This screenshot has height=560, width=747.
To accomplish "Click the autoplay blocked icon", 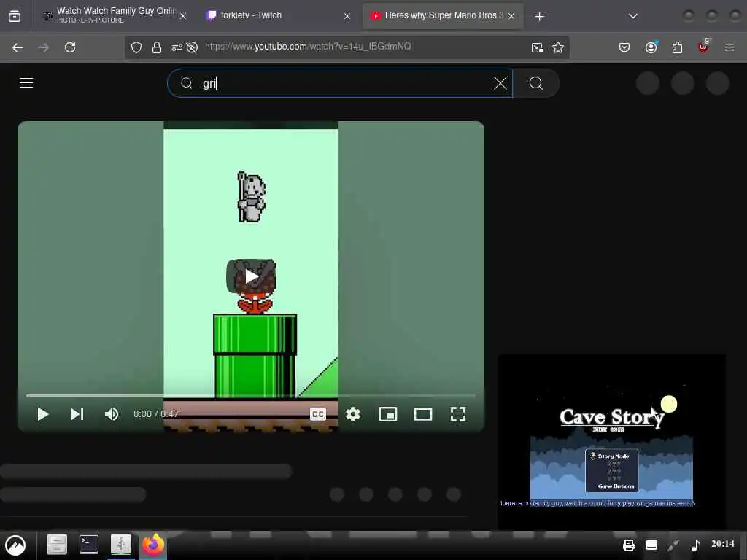I will click(x=192, y=47).
